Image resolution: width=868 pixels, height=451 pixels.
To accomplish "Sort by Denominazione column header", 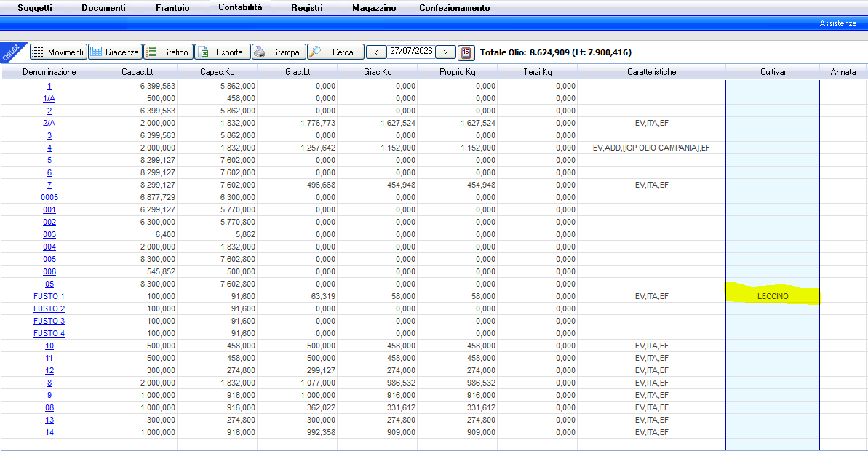I will point(49,72).
